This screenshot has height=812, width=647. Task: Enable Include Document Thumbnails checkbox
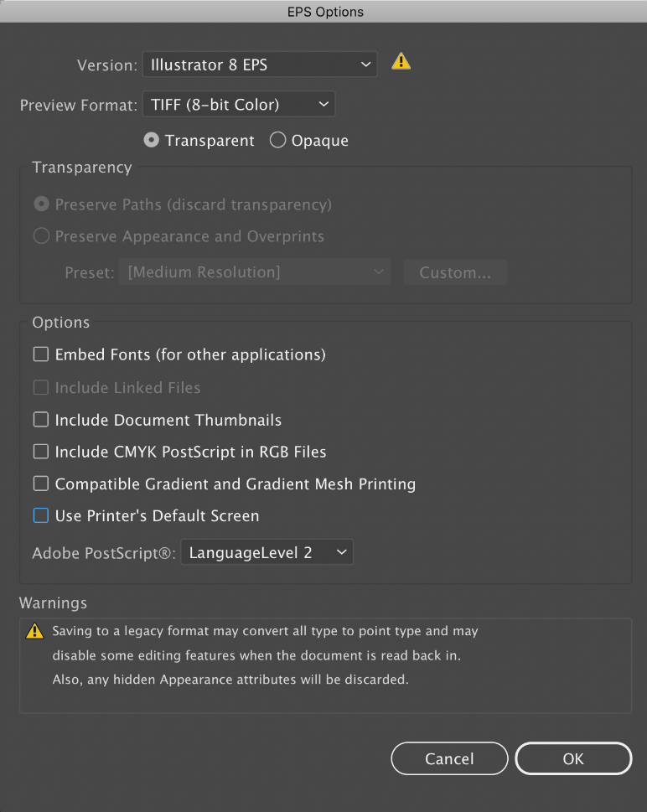[41, 420]
